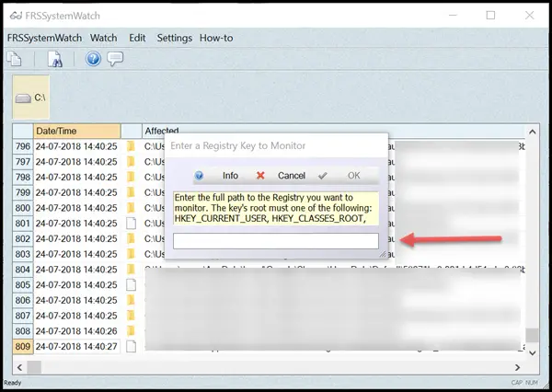This screenshot has width=552, height=392.
Task: Click the file icon in row 809
Action: click(x=131, y=347)
